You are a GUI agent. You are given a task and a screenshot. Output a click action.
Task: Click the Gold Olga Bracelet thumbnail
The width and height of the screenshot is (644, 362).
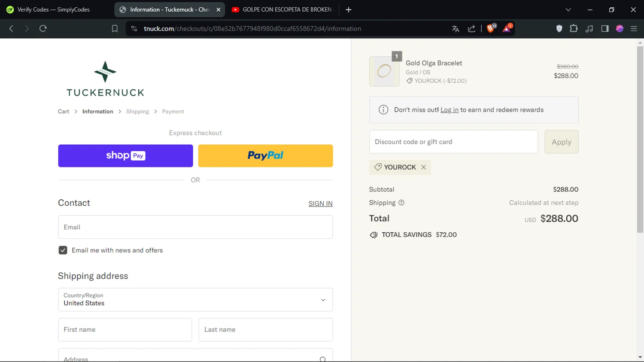pyautogui.click(x=384, y=71)
